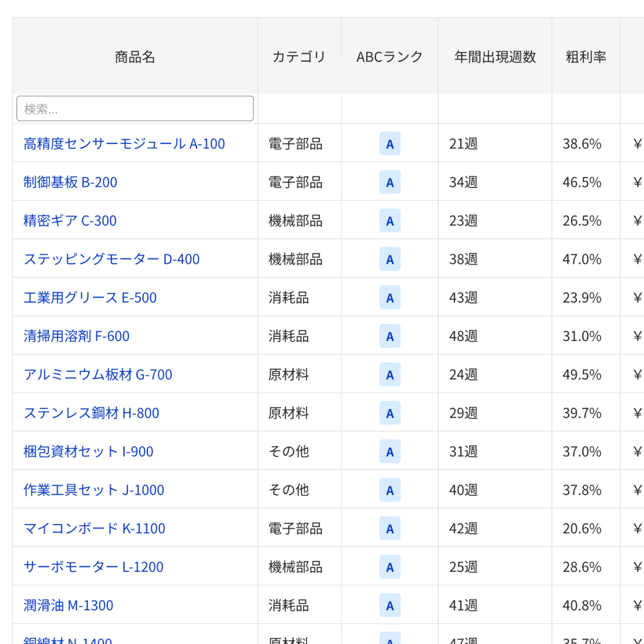Select 電子部品 category cell in A-100 row

[299, 144]
